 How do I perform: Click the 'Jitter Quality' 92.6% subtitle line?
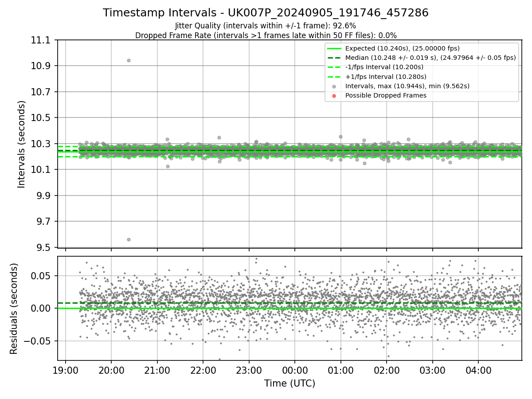pyautogui.click(x=266, y=26)
